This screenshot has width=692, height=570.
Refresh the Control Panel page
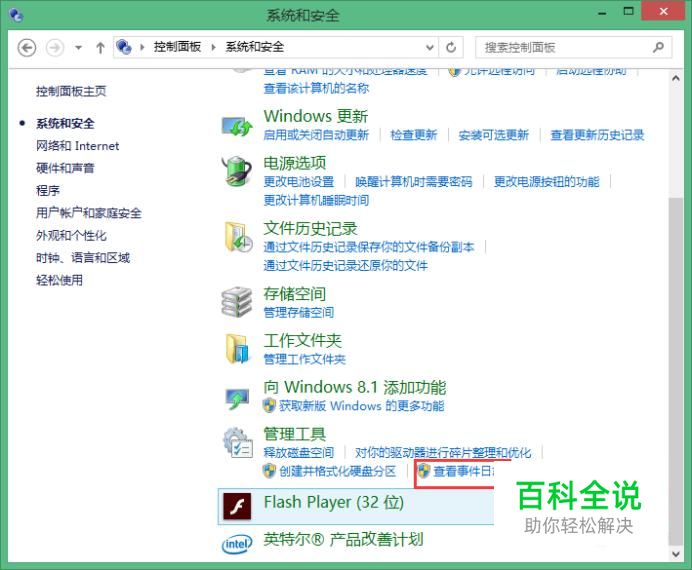[451, 47]
